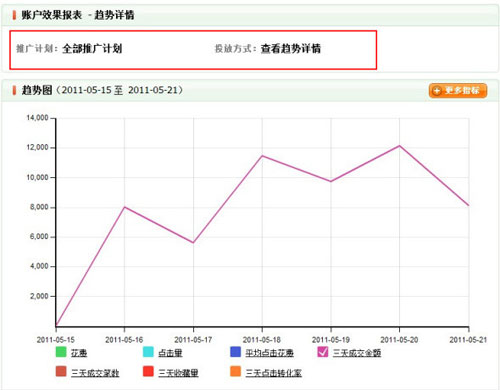This screenshot has width=500, height=390.
Task: Click the 趋势图 section title
Action: [37, 90]
